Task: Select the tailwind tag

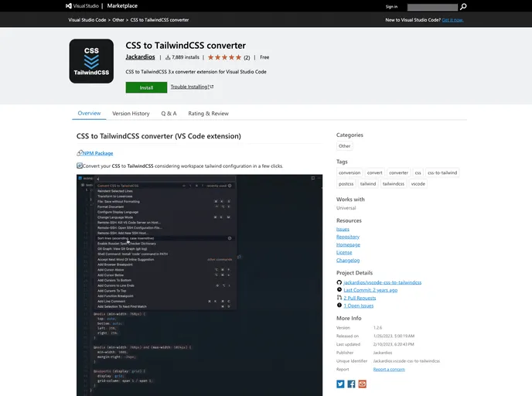Action: 368,184
